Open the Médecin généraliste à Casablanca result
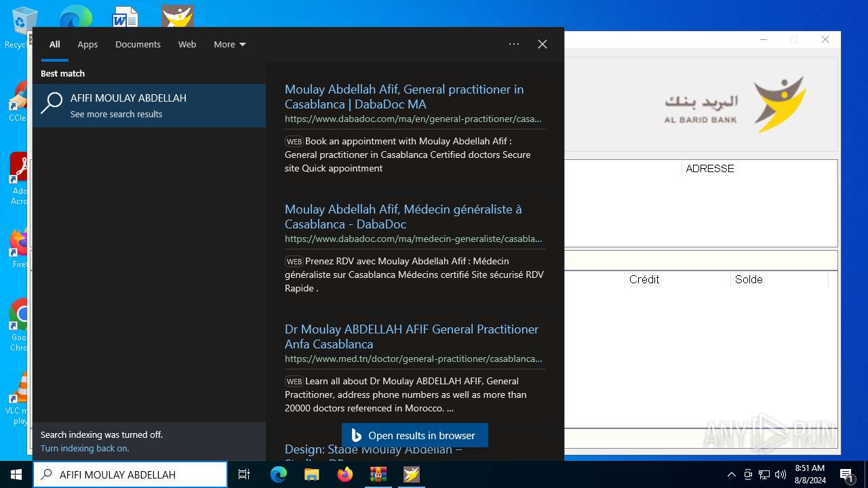 403,217
